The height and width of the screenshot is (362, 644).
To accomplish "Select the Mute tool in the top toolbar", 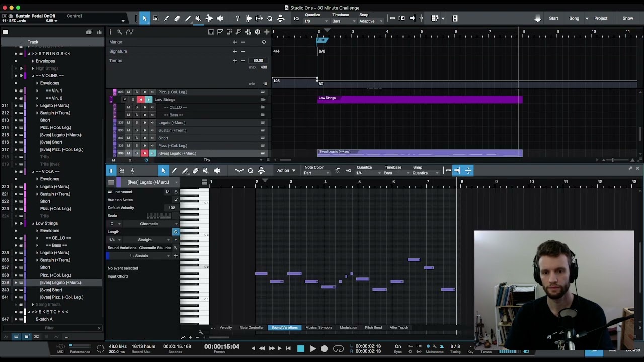I will coord(198,19).
